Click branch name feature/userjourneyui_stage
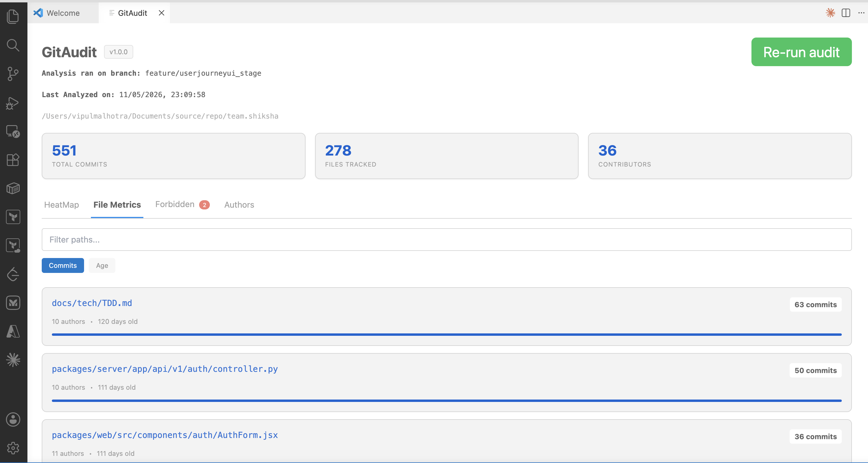 pos(203,73)
